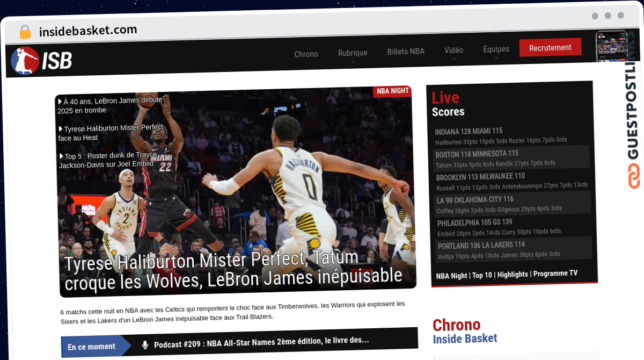Click the Coffey 26pts stats line
This screenshot has width=644, height=360.
click(499, 210)
